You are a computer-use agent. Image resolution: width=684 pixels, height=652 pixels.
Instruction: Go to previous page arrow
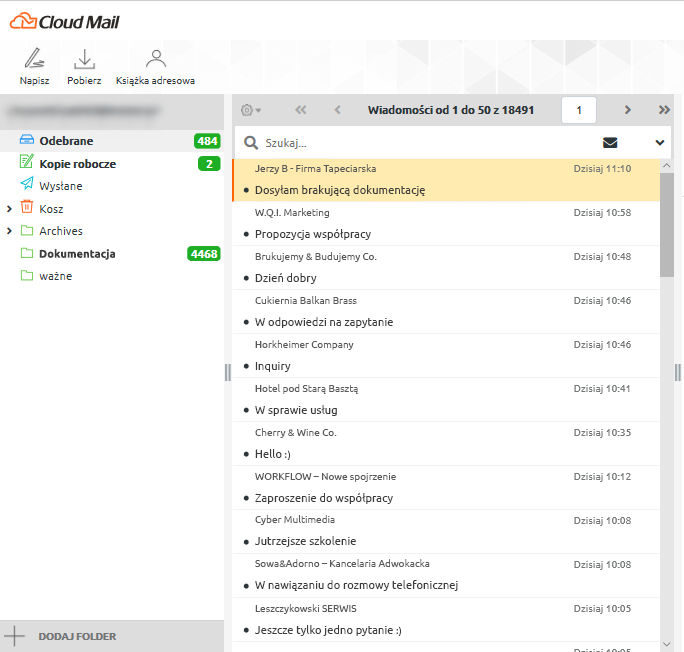click(x=337, y=110)
